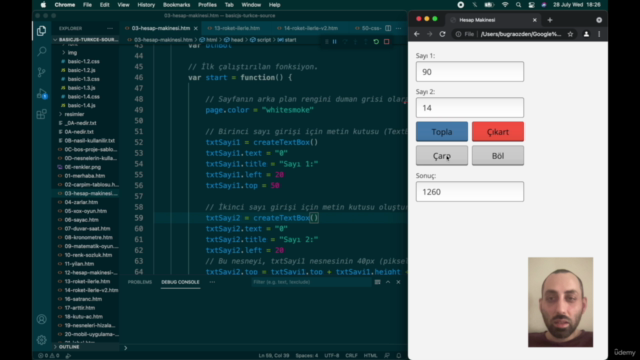
Task: Clear the debug console output
Action: tap(378, 282)
